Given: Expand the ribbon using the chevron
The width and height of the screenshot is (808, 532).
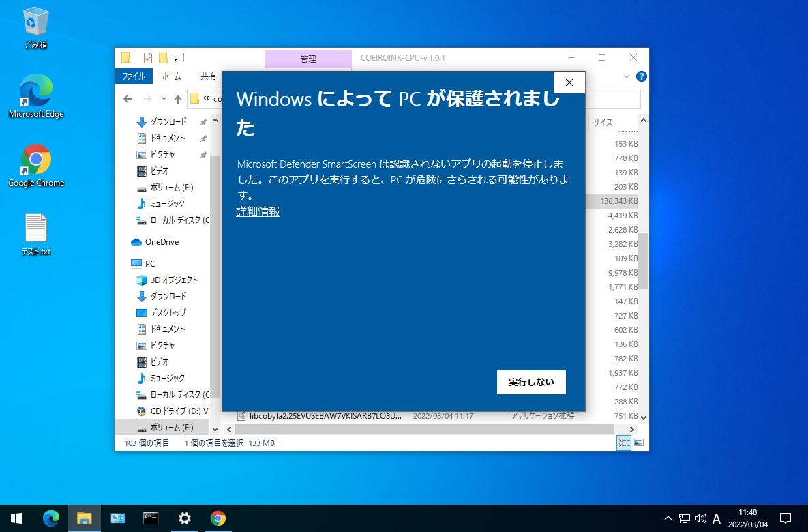Looking at the screenshot, I should click(627, 76).
